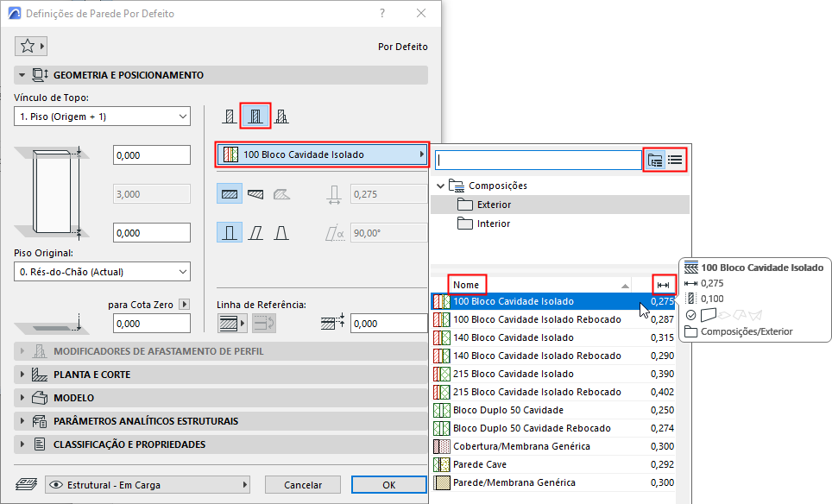Open the Estrutural - Em Carga layer dropdown
This screenshot has width=832, height=504.
(x=148, y=485)
